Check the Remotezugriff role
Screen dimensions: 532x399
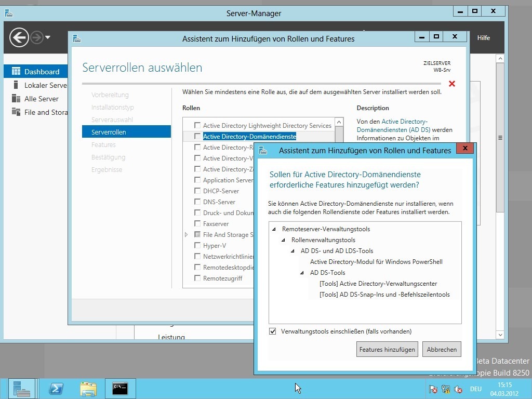coord(197,278)
